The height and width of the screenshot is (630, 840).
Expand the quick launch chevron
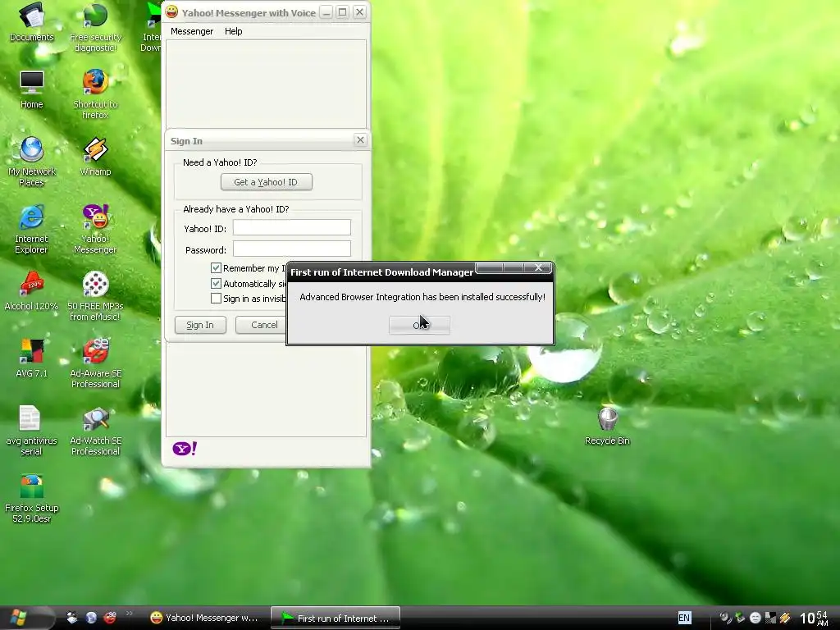point(129,614)
